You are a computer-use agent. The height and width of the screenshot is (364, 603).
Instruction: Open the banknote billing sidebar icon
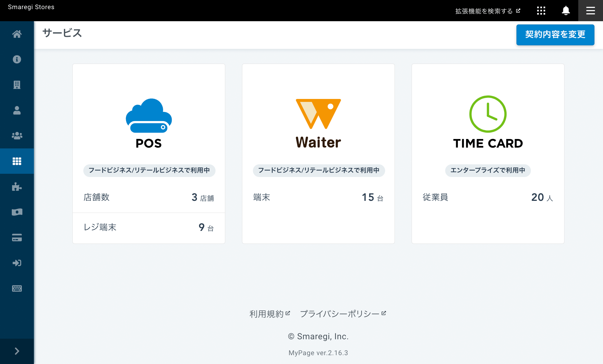[x=17, y=212]
